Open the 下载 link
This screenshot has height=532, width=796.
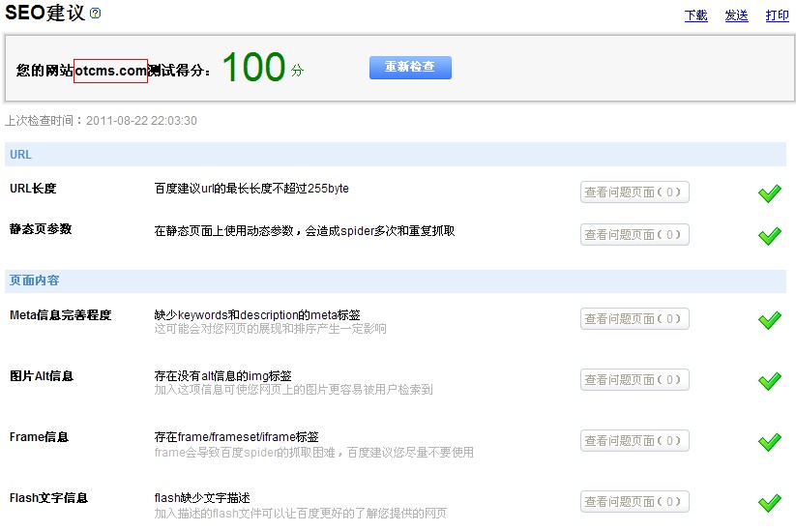[x=695, y=15]
